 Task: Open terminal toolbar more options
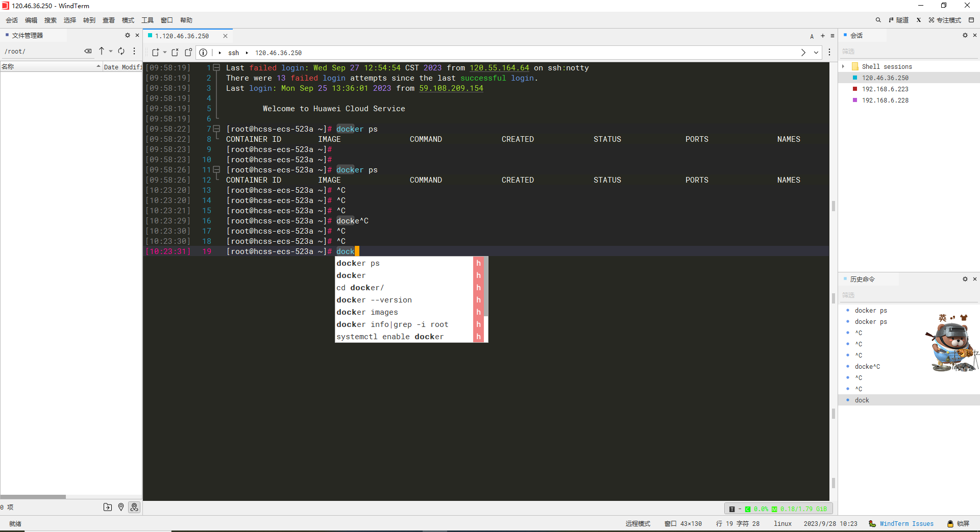coord(829,53)
